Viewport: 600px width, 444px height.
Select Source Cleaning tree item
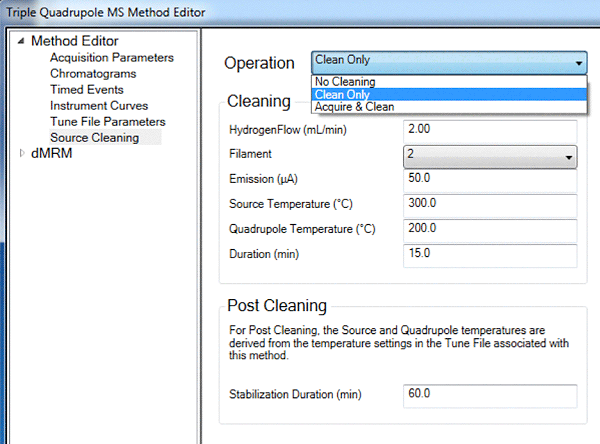click(94, 137)
